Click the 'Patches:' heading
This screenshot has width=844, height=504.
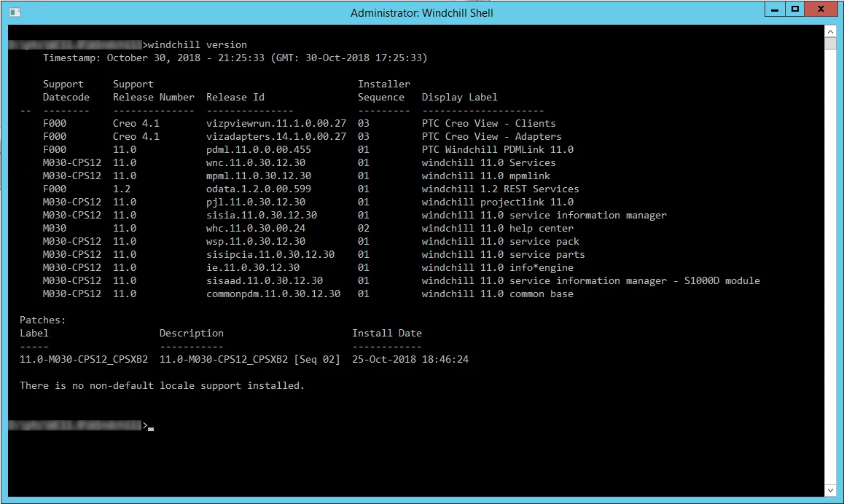[42, 320]
